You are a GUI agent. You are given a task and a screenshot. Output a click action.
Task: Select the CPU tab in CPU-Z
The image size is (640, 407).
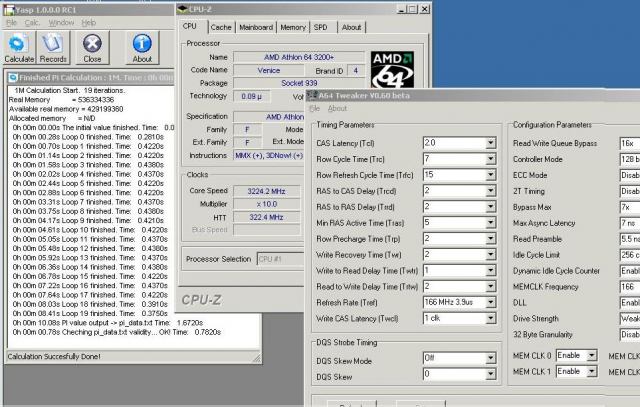[x=190, y=26]
